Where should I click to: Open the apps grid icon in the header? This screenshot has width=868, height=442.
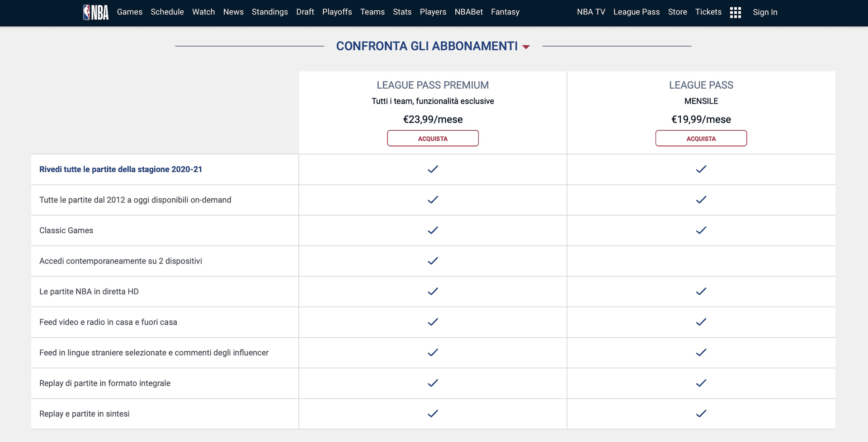[x=736, y=12]
